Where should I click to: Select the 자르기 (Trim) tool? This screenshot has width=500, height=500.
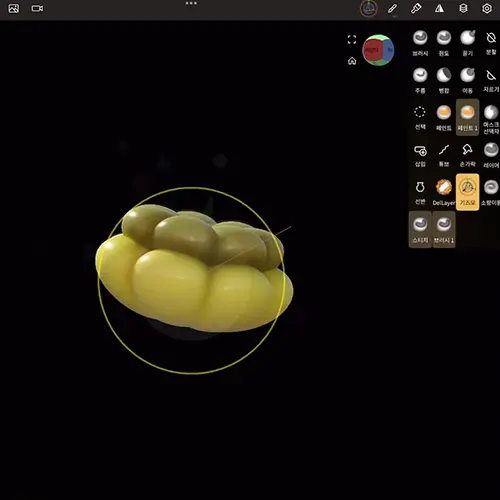pos(491,80)
